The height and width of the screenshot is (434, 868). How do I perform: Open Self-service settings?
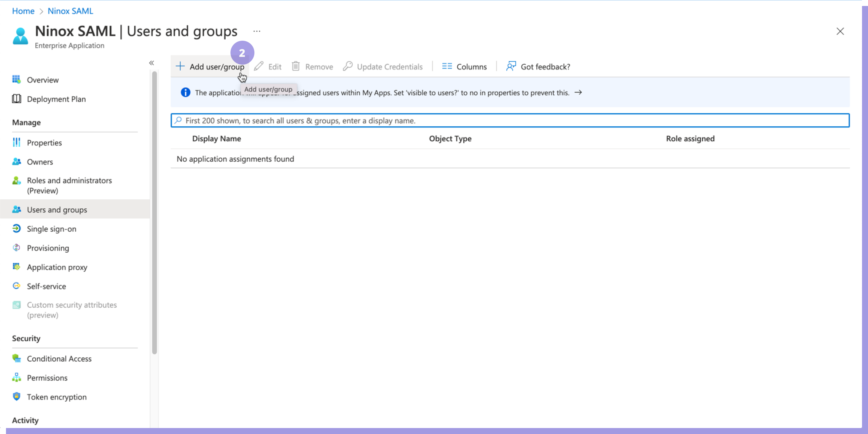click(46, 286)
